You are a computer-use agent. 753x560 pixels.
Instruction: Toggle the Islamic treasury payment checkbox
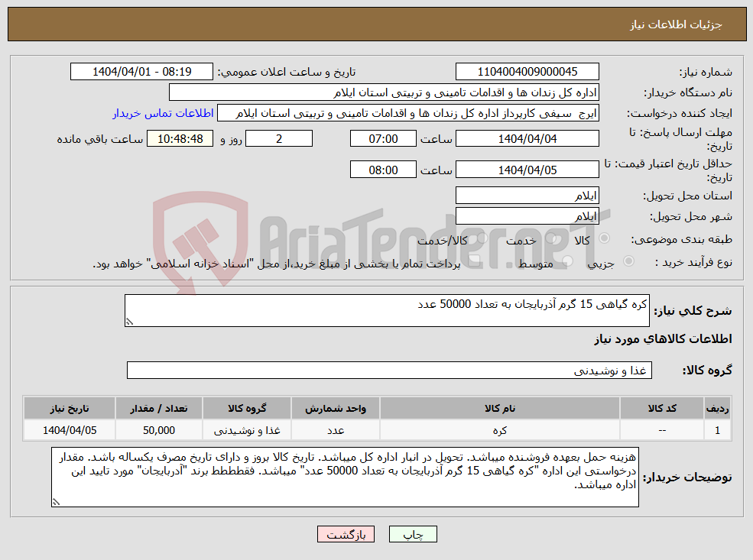point(475,261)
